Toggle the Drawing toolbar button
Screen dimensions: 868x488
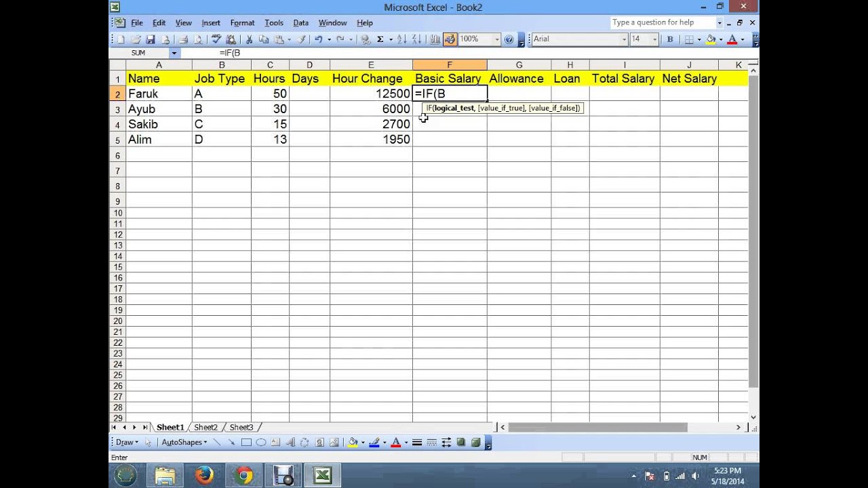(x=450, y=39)
